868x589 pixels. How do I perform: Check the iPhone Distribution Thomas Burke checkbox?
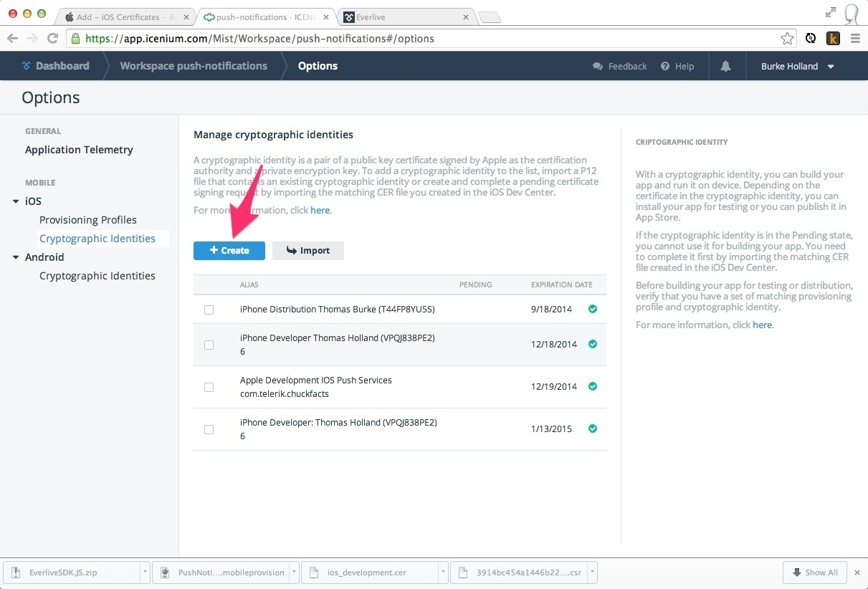(209, 310)
